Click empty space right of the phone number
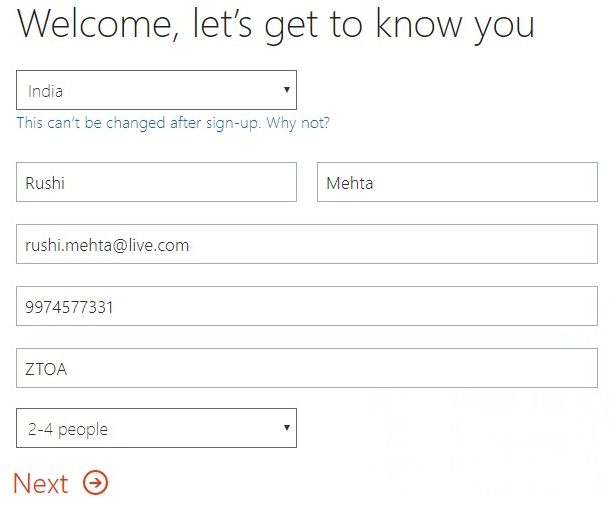This screenshot has width=614, height=506. tap(400, 307)
